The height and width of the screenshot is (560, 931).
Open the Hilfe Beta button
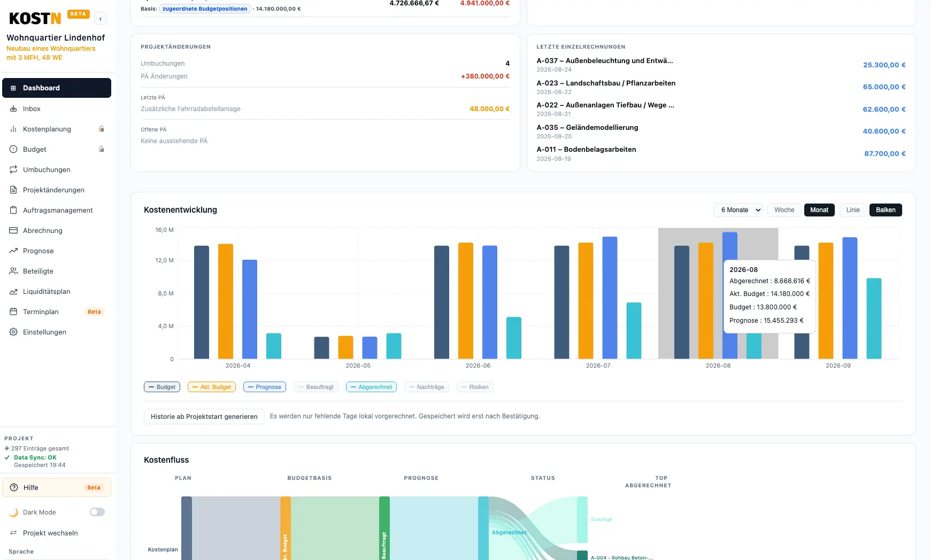[x=57, y=487]
